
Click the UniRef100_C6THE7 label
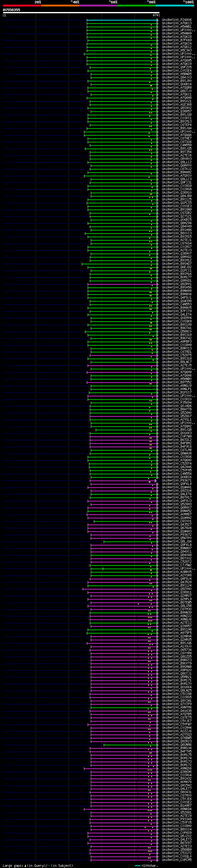pos(177,138)
